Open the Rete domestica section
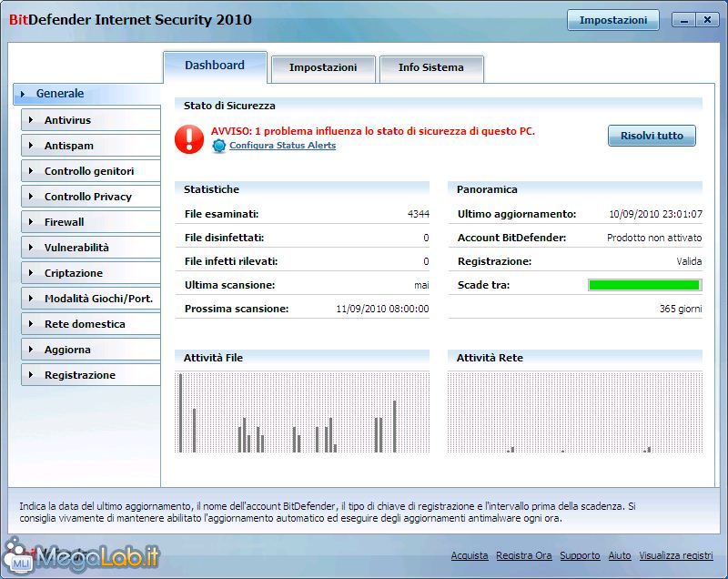 click(x=91, y=324)
